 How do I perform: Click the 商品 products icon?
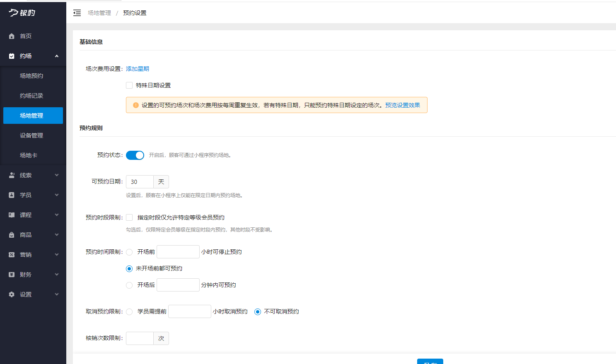click(12, 234)
